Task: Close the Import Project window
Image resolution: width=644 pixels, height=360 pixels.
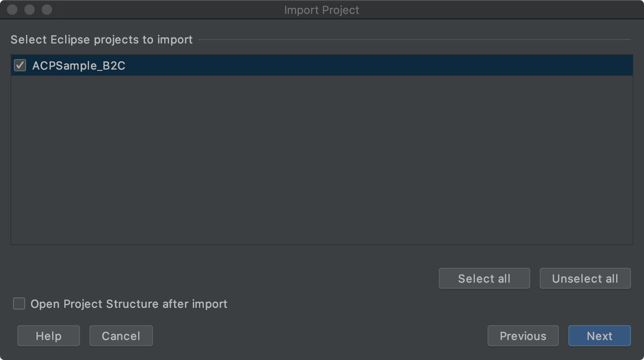Action: [x=12, y=10]
